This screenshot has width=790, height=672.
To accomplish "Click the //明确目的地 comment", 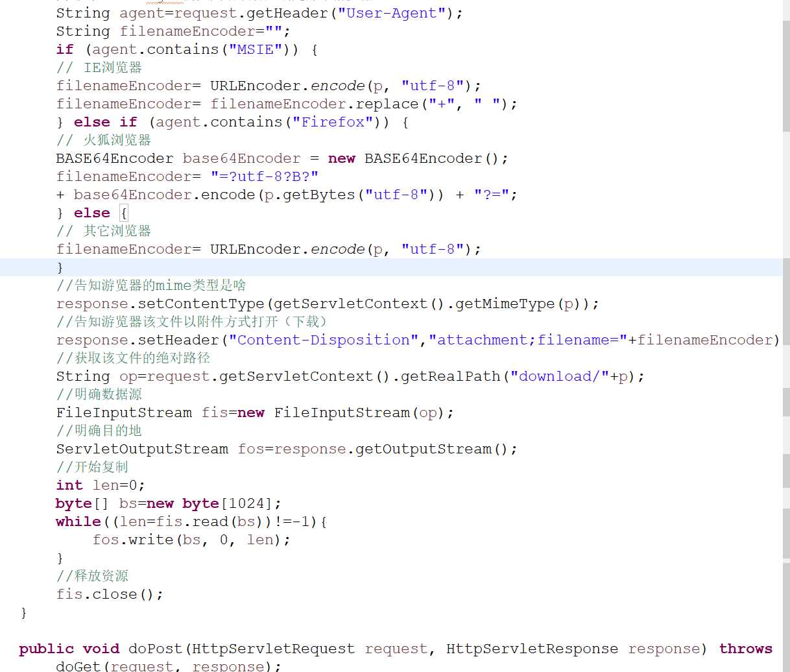I will [99, 431].
